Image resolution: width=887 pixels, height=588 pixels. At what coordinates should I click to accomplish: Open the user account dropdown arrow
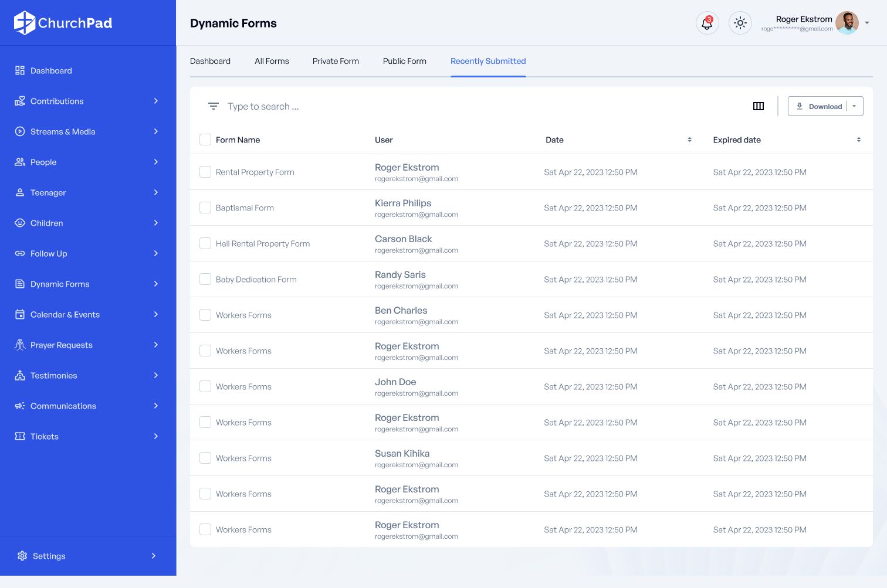coord(867,23)
